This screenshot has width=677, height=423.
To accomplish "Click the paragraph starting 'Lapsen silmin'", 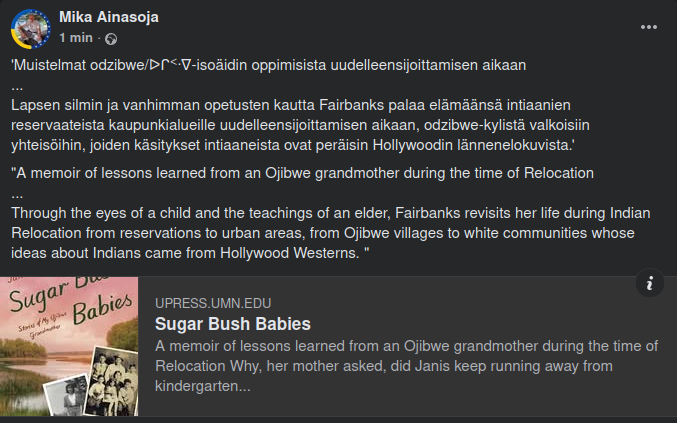I will coord(318,124).
